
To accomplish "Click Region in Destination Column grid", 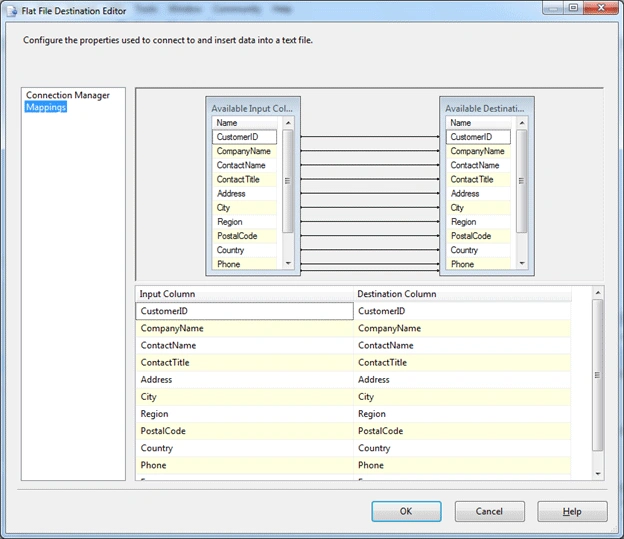I will [x=462, y=414].
